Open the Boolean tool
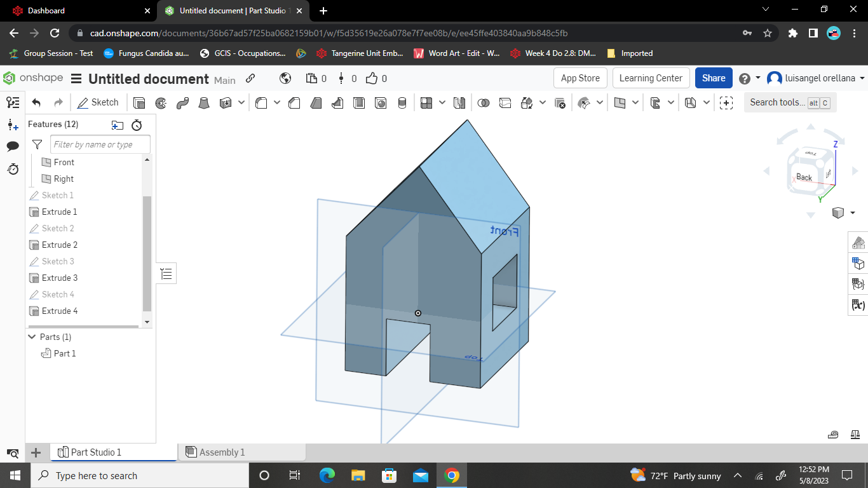 (x=484, y=102)
